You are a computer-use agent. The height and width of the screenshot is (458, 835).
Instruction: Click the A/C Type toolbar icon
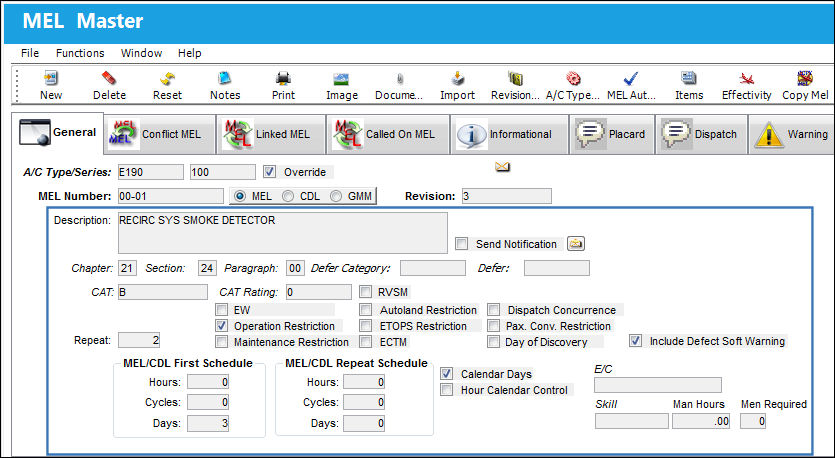[x=573, y=79]
